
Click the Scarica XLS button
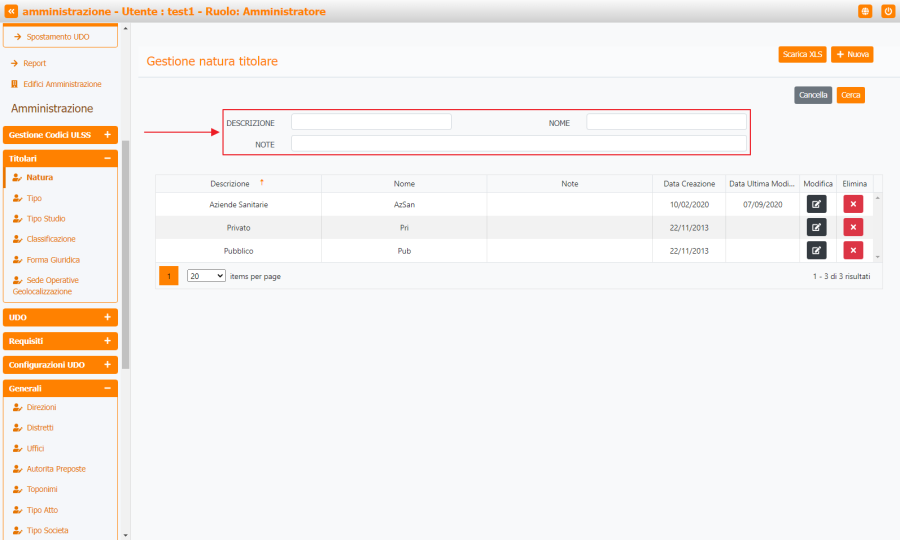point(802,54)
